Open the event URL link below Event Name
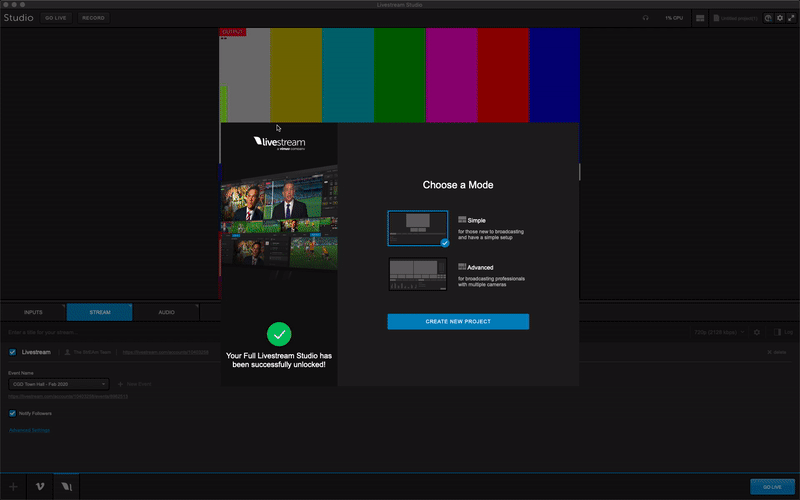The width and height of the screenshot is (800, 500). (x=68, y=396)
